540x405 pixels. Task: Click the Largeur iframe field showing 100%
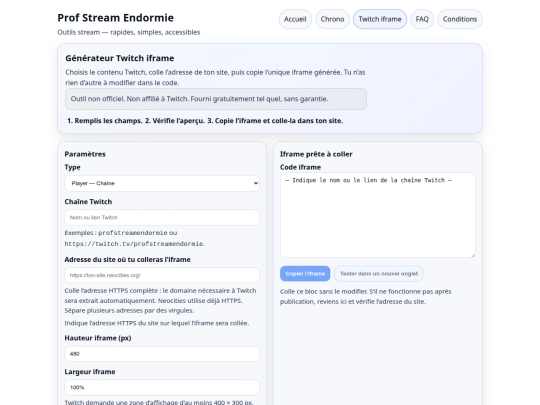pos(162,387)
